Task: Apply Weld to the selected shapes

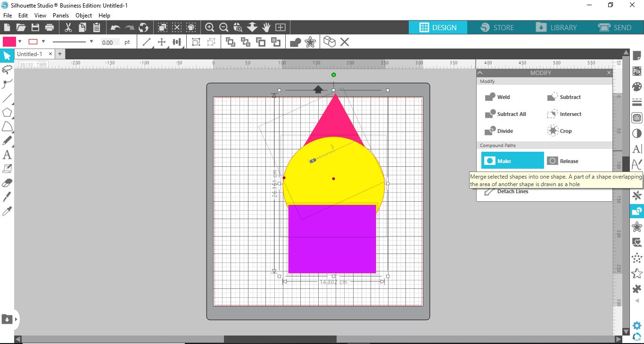Action: pos(496,97)
